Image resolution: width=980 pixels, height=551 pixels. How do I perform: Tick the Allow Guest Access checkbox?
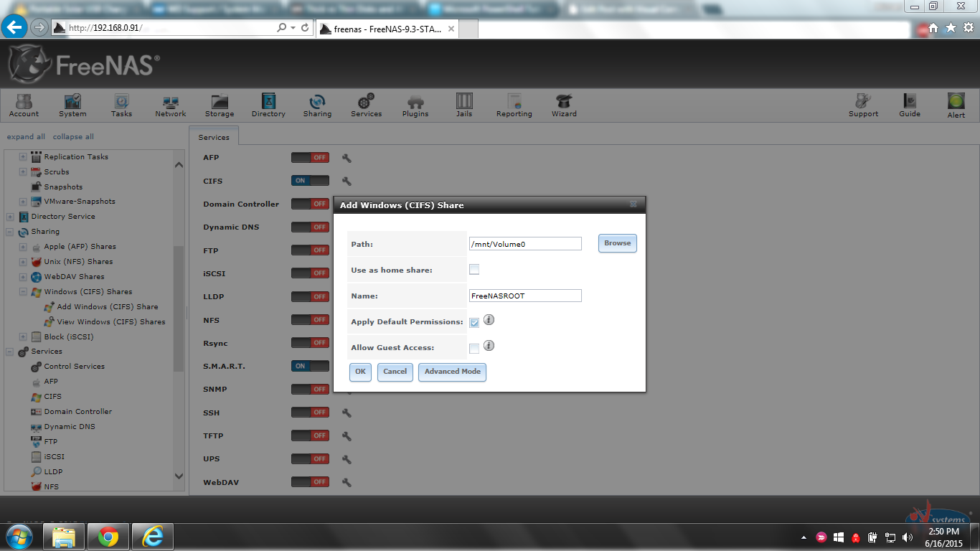click(x=474, y=348)
